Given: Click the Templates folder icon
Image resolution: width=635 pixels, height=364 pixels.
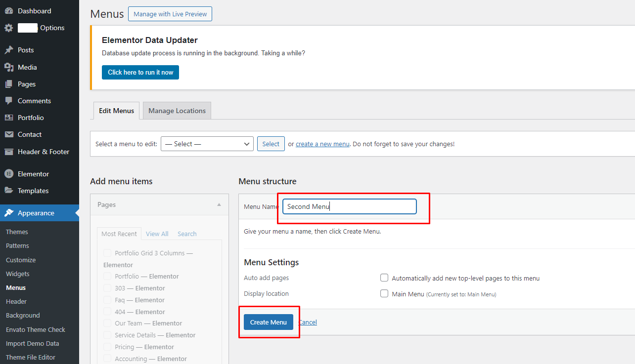Looking at the screenshot, I should click(x=9, y=191).
